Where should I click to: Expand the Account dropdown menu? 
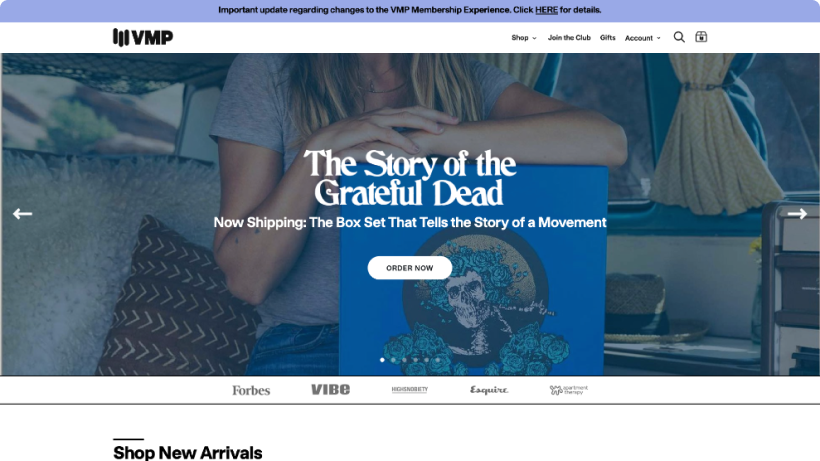(643, 38)
